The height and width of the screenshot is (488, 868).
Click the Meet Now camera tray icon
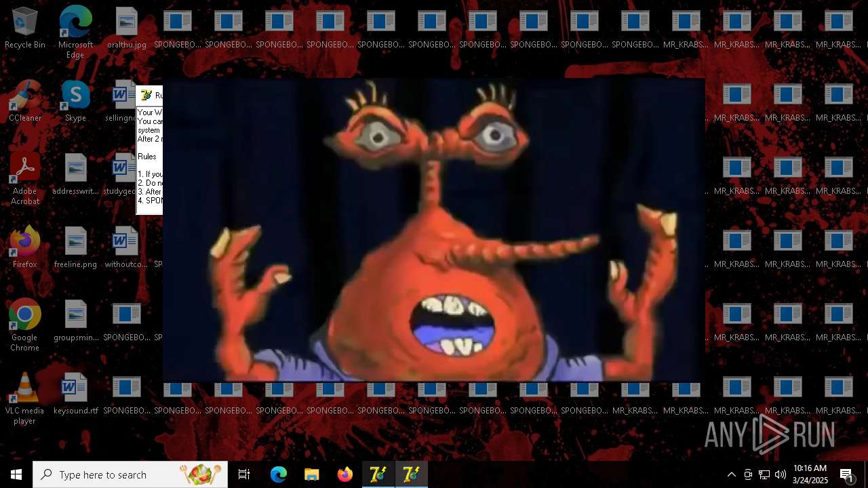click(x=748, y=474)
